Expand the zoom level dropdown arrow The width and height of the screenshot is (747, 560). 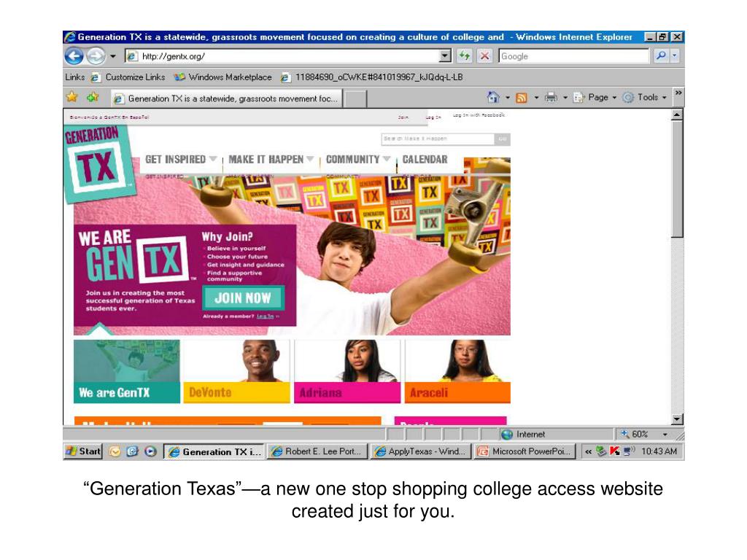[665, 435]
